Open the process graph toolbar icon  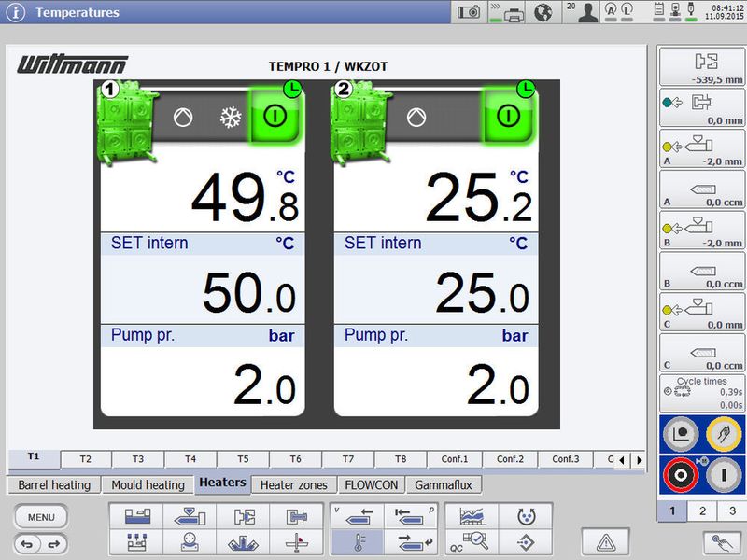click(472, 516)
